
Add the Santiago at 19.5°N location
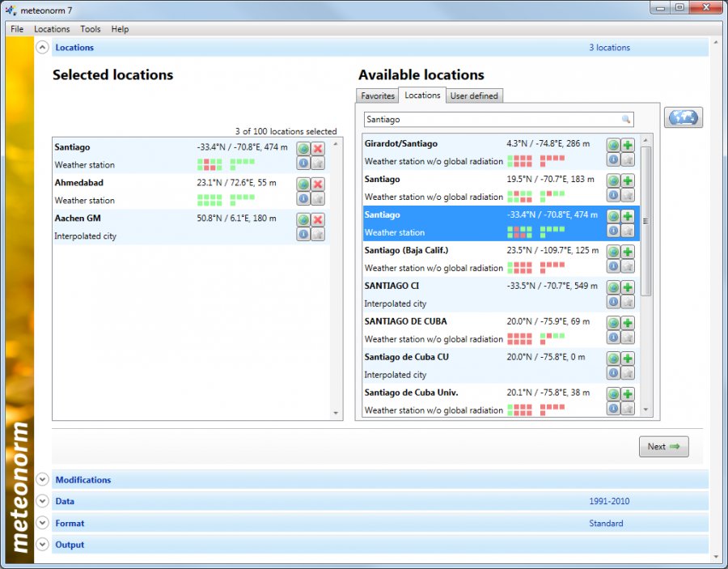(628, 180)
